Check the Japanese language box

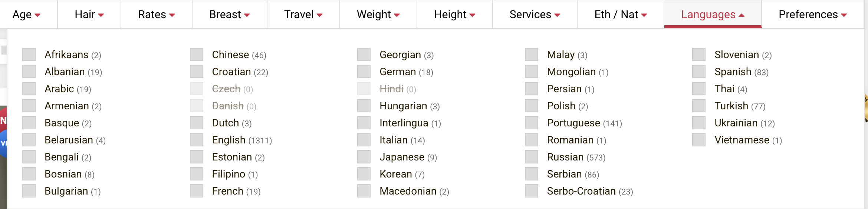[364, 157]
